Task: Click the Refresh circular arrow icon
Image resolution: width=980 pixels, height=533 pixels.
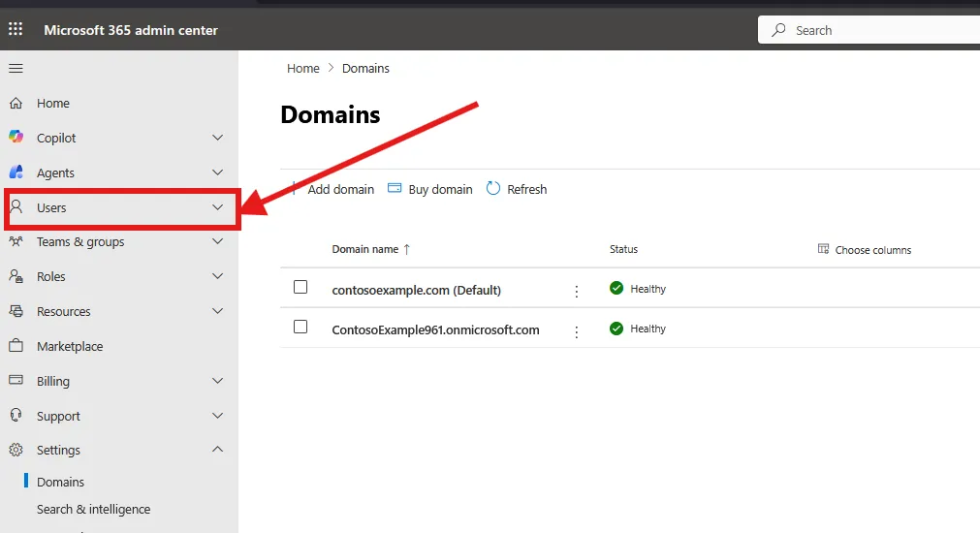Action: click(x=493, y=188)
